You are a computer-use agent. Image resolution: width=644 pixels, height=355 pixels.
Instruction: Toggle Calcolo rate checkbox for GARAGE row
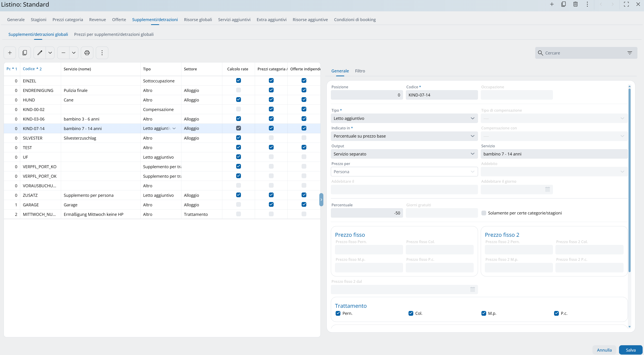click(x=238, y=204)
